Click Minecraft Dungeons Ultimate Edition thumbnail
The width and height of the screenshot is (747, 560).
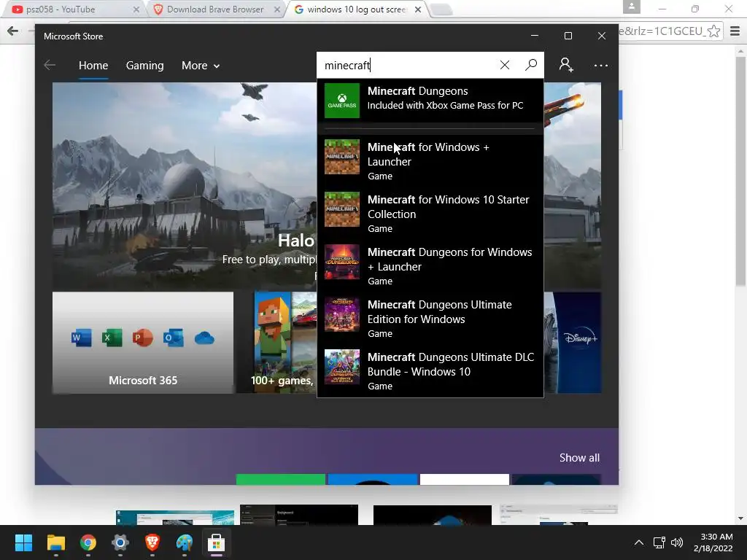click(x=342, y=314)
